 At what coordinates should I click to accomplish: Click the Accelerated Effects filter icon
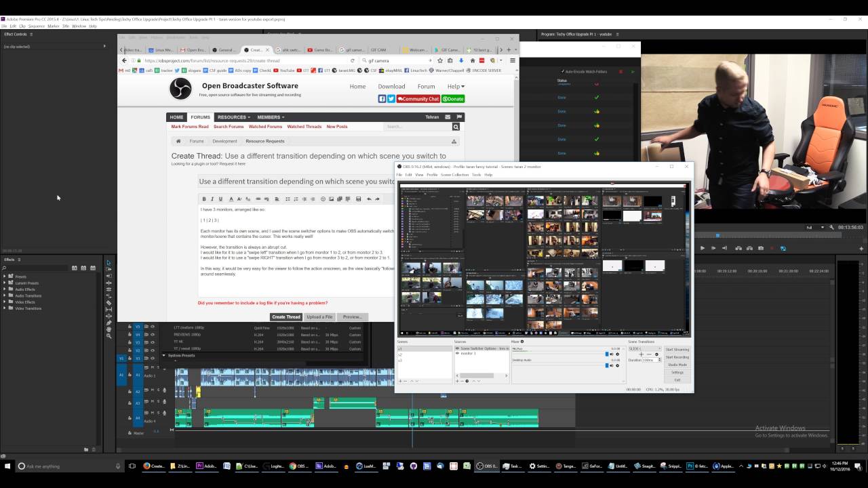75,268
